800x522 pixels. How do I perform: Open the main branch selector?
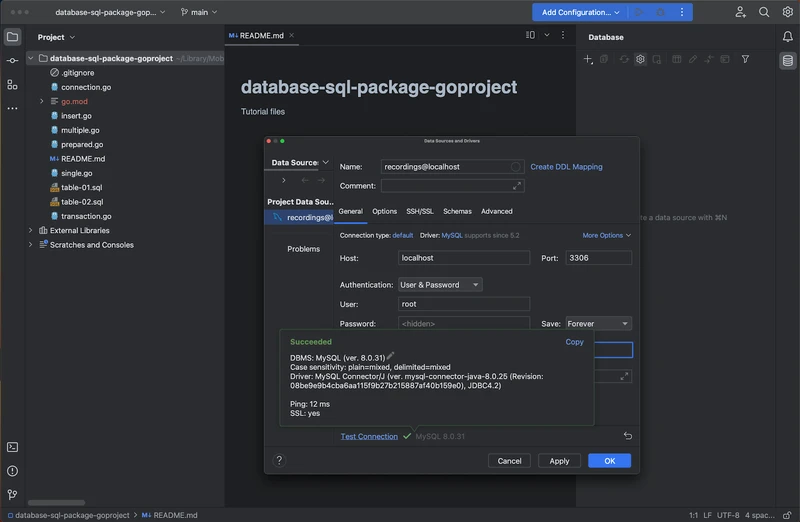199,12
